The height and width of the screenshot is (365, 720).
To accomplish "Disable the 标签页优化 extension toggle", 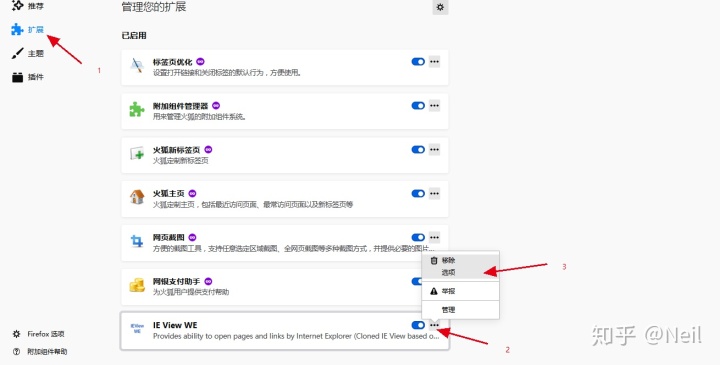I will [418, 62].
